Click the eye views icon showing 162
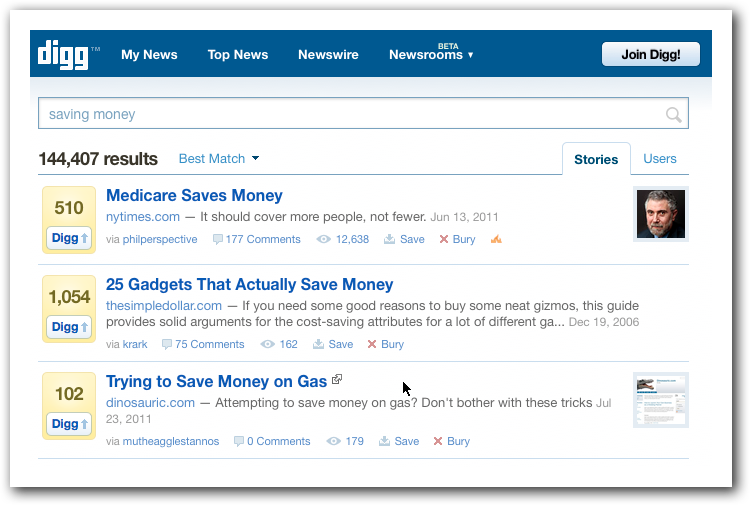 coord(267,344)
